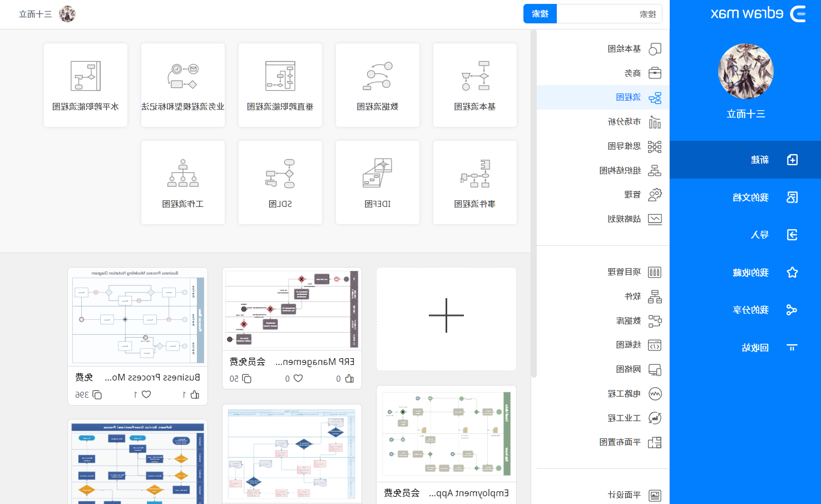Open the 项目管理 category icon
The image size is (821, 504).
click(x=655, y=272)
